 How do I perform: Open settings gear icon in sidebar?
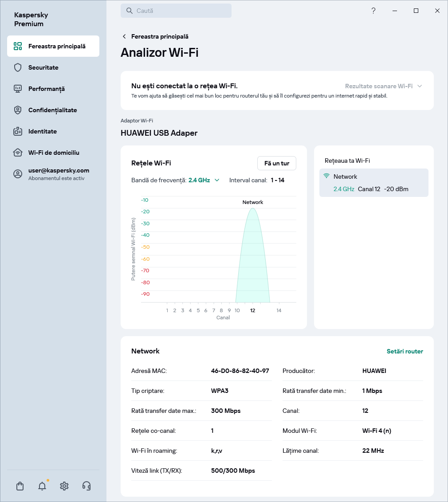pos(64,486)
